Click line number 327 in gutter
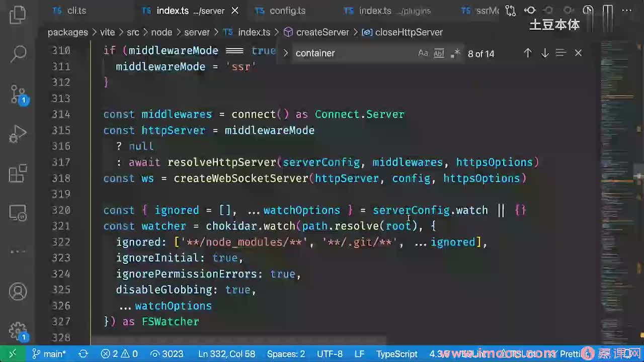644x362 pixels. (61, 321)
